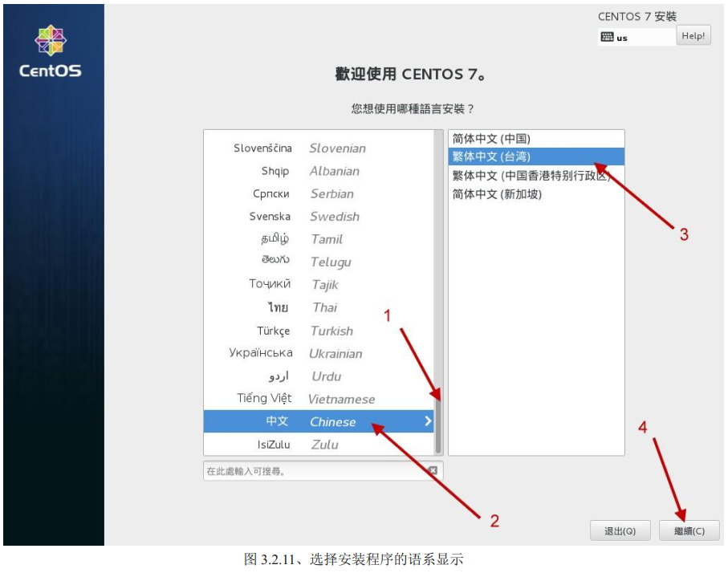
Task: Click the CentOS logo in sidebar
Action: tap(50, 51)
